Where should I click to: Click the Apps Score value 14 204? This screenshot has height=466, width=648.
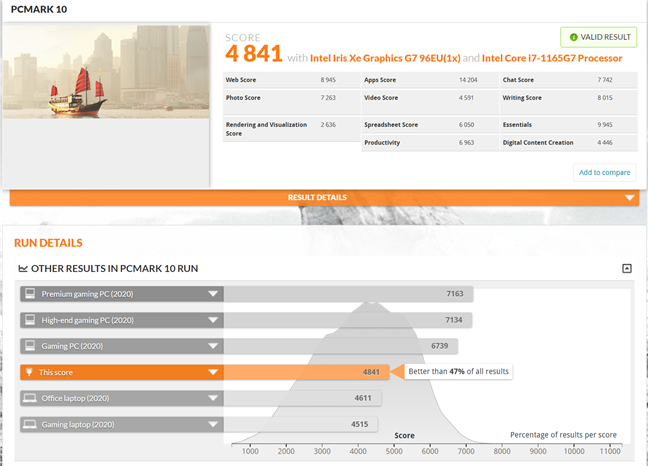point(468,80)
